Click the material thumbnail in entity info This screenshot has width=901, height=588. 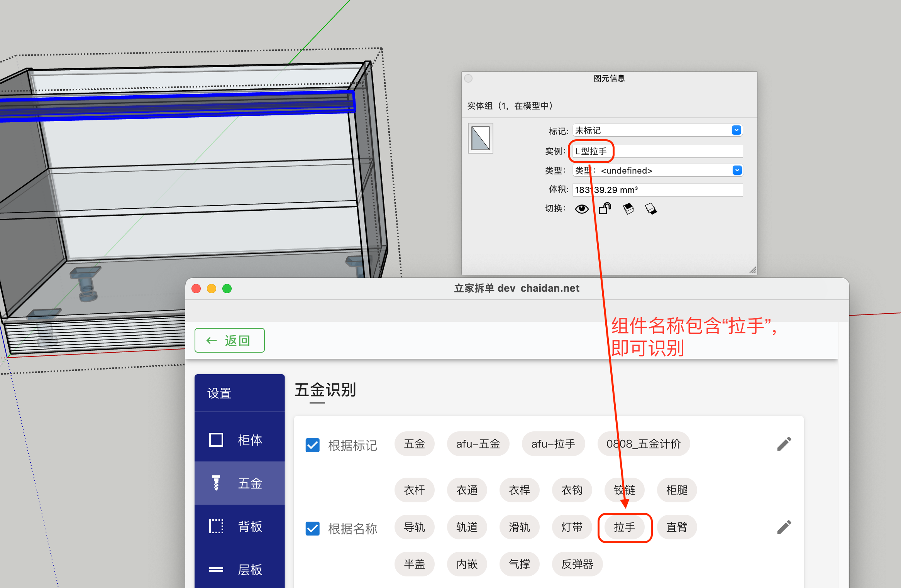[x=480, y=138]
